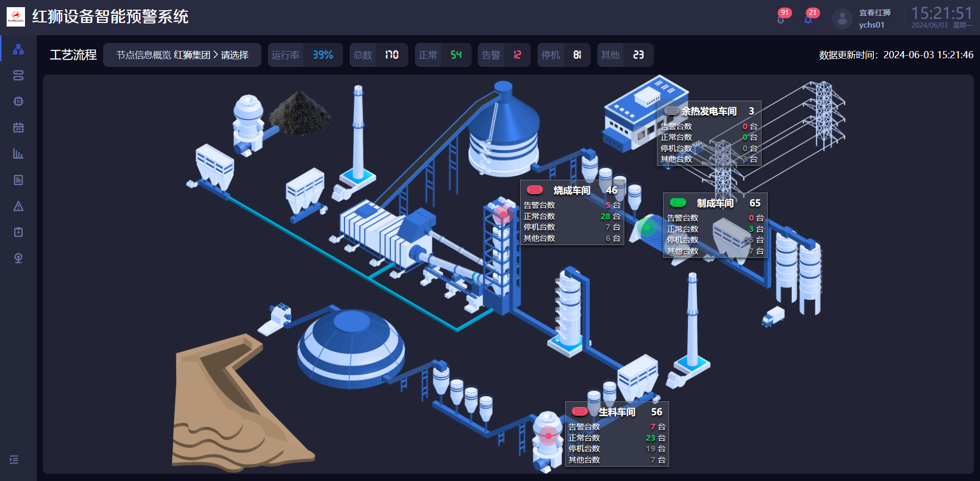980x481 pixels.
Task: Open the warning triangle alarm sidebar icon
Action: click(18, 206)
